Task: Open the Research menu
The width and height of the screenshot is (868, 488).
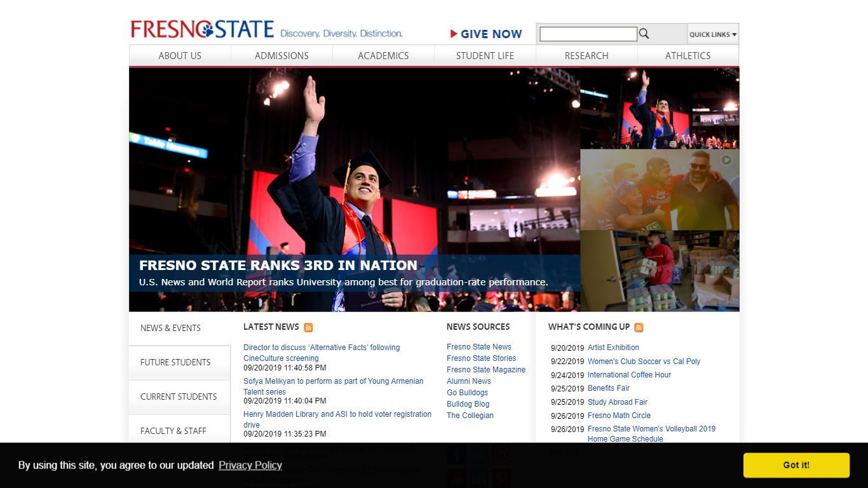Action: tap(587, 56)
